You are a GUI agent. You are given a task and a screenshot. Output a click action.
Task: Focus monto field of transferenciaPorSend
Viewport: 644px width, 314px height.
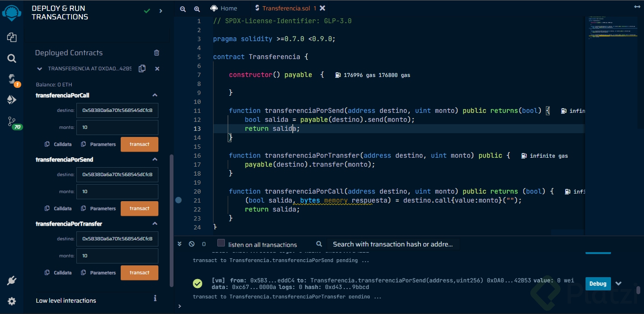(x=117, y=191)
